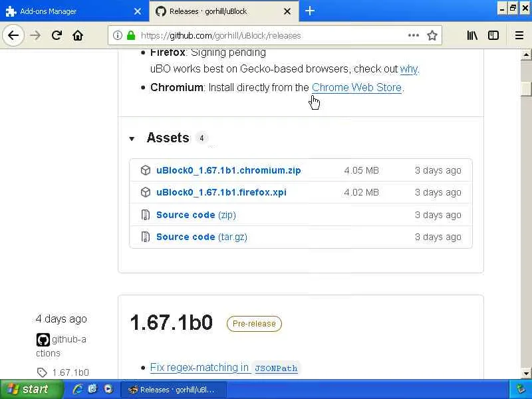Follow the 'why' link
532x399 pixels.
[409, 69]
